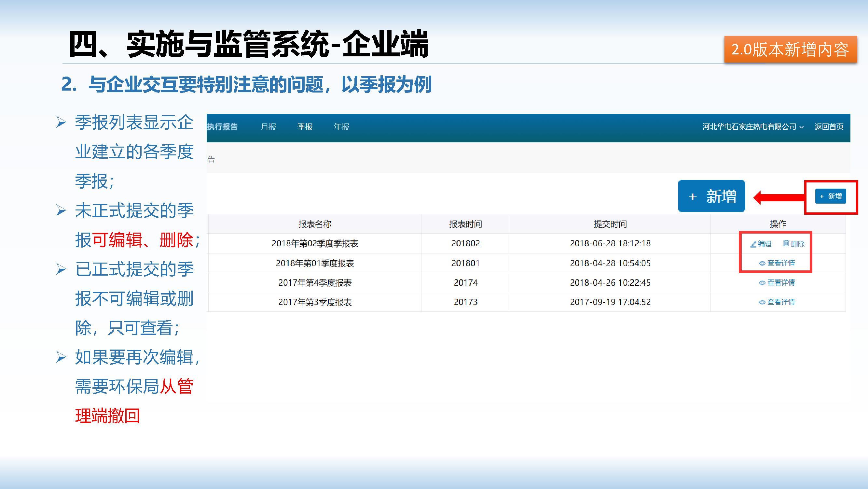Image resolution: width=868 pixels, height=489 pixels.
Task: Click the orange 2.0版本新增内容 badge
Action: 790,50
